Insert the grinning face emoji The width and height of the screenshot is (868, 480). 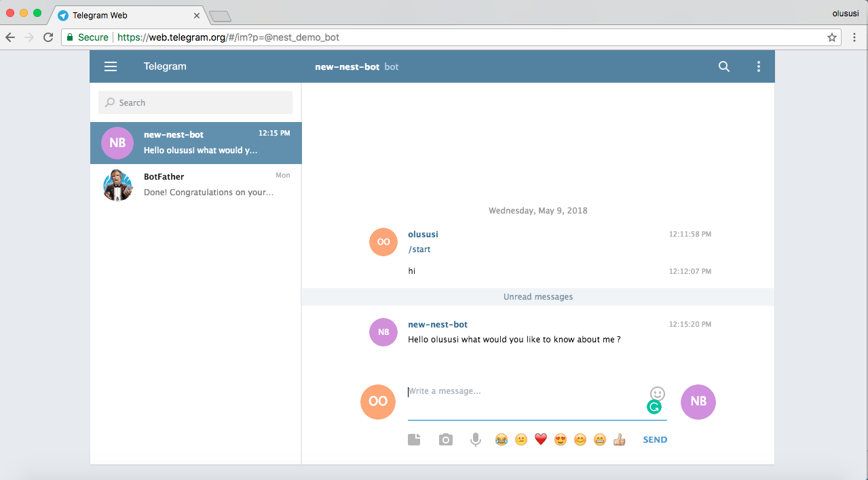tap(599, 439)
